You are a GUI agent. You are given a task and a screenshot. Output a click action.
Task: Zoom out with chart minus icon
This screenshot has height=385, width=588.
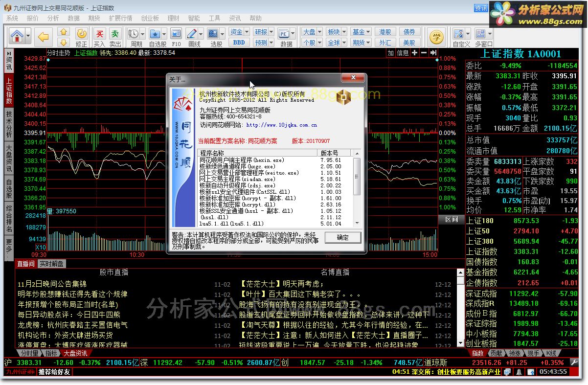click(424, 53)
